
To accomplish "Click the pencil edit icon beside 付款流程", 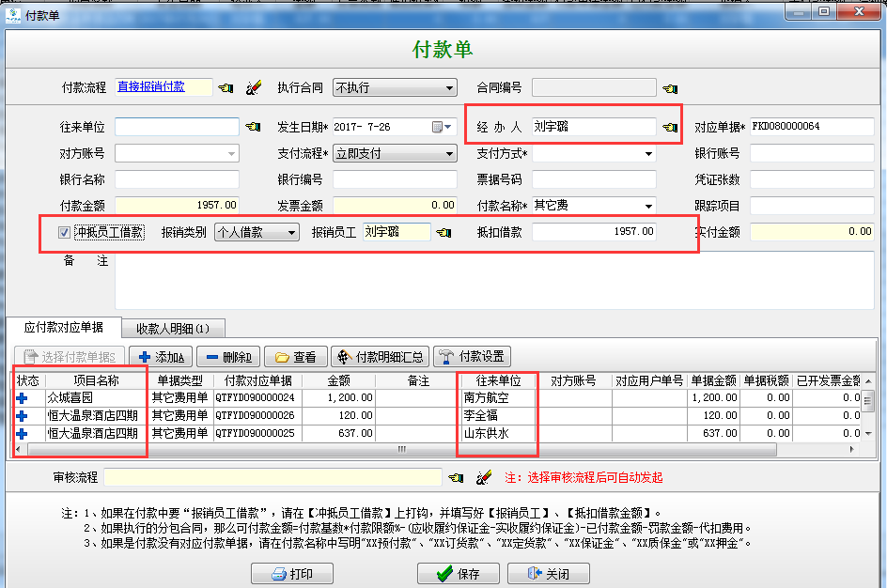I will pos(254,87).
